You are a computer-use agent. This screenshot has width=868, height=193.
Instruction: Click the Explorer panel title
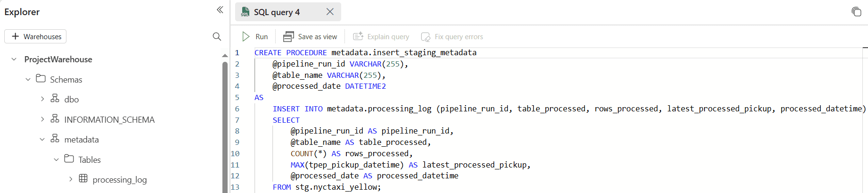22,12
